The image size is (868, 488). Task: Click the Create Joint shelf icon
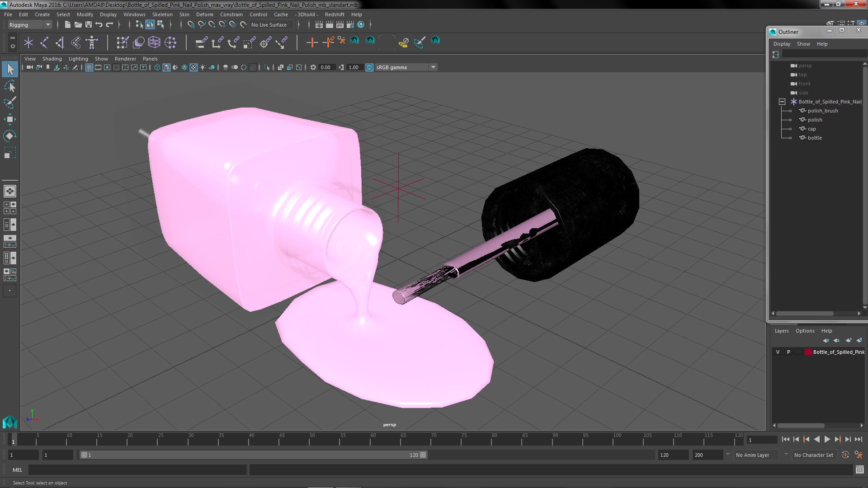click(x=44, y=42)
